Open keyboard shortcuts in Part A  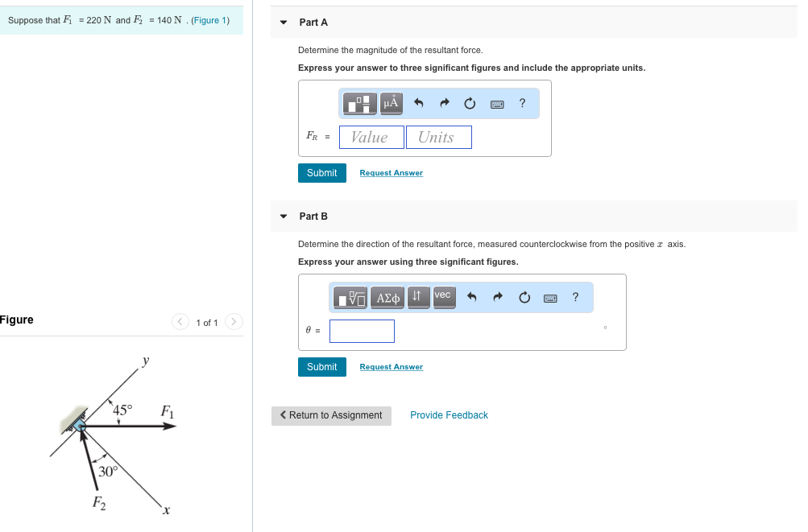tap(497, 105)
